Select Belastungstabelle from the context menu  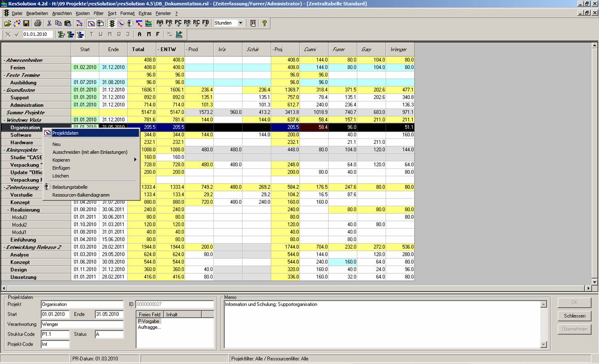[91, 187]
